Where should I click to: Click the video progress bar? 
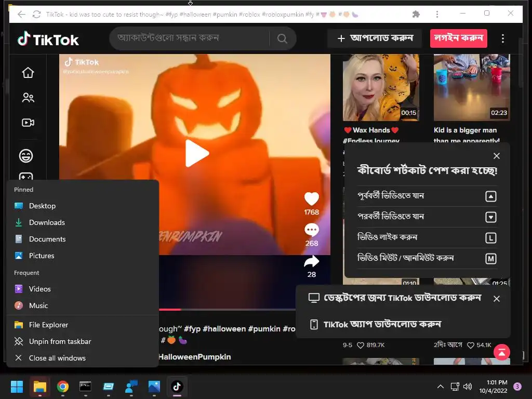pos(228,310)
